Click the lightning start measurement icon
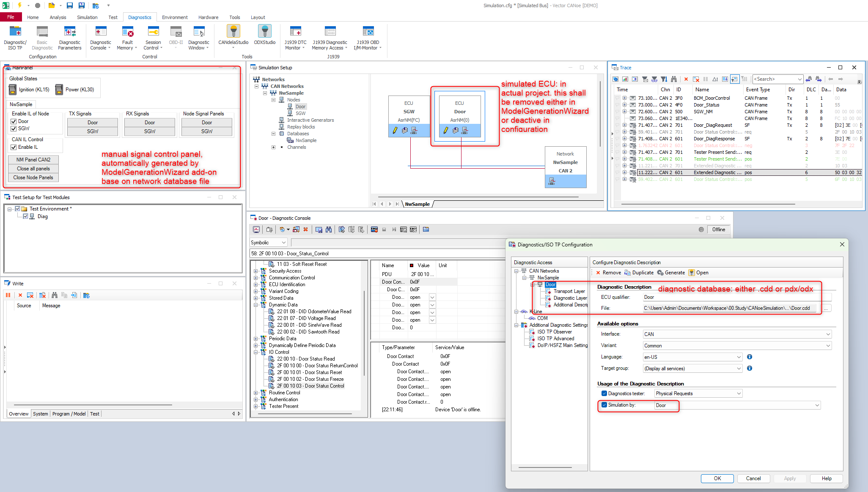The height and width of the screenshot is (492, 868). 19,5
